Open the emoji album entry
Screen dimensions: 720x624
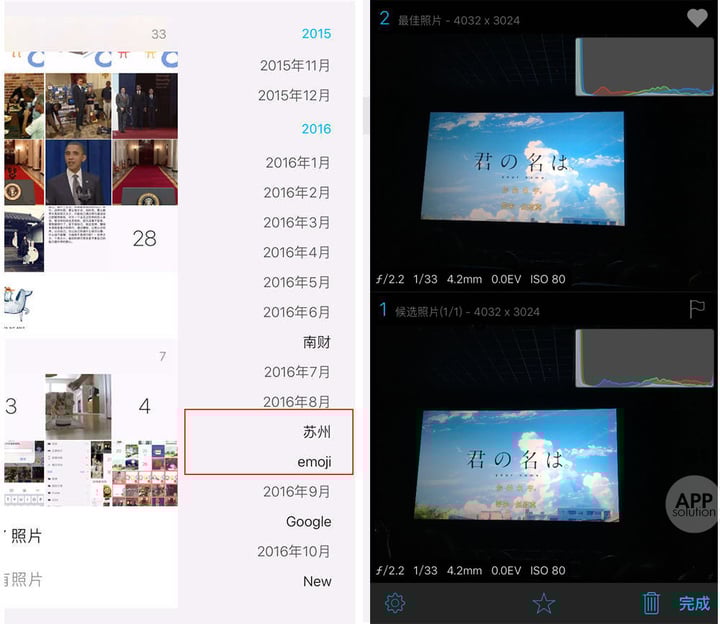click(314, 462)
